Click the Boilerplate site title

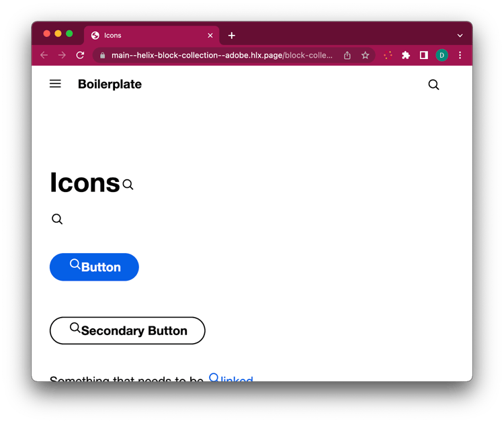point(110,84)
